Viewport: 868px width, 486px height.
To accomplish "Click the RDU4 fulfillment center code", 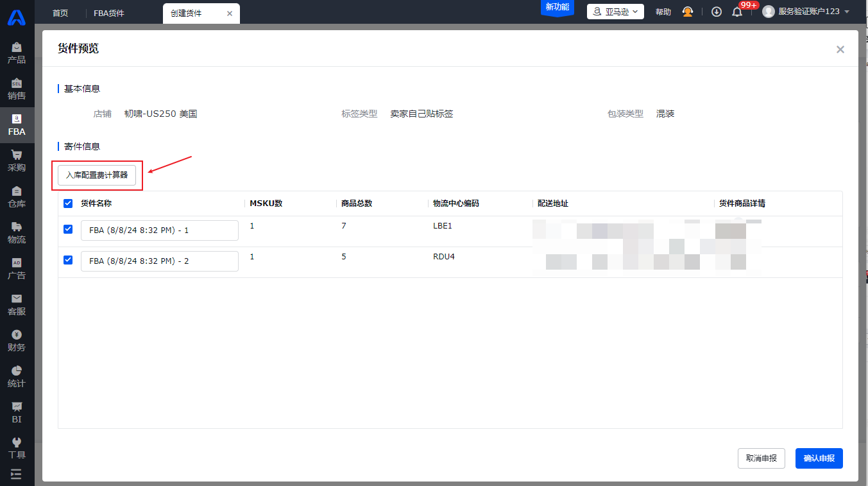I will [444, 257].
